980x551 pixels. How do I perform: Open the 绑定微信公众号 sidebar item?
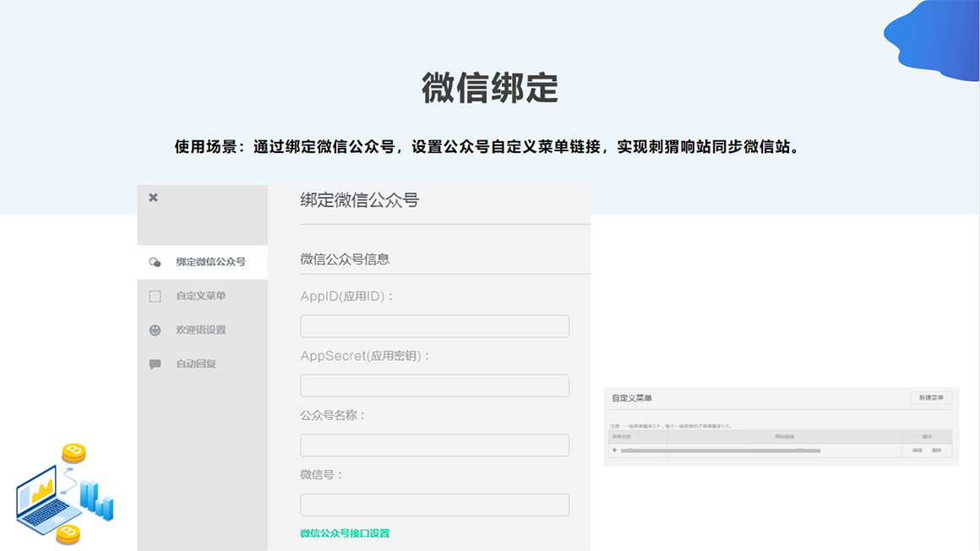210,262
